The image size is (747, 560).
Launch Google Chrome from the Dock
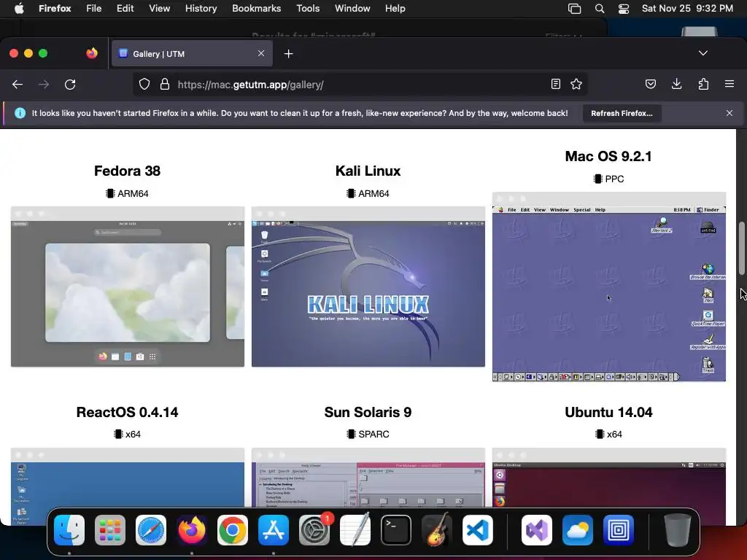[233, 530]
